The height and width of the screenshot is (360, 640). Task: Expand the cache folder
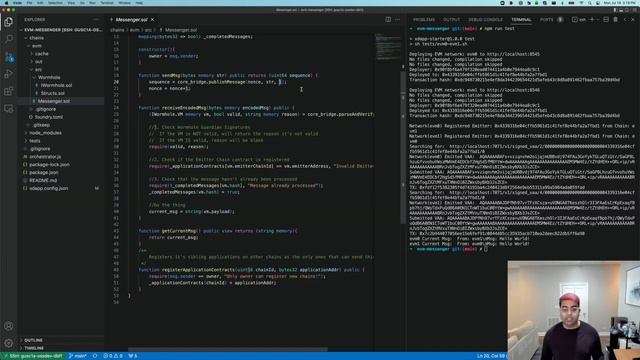pyautogui.click(x=41, y=54)
